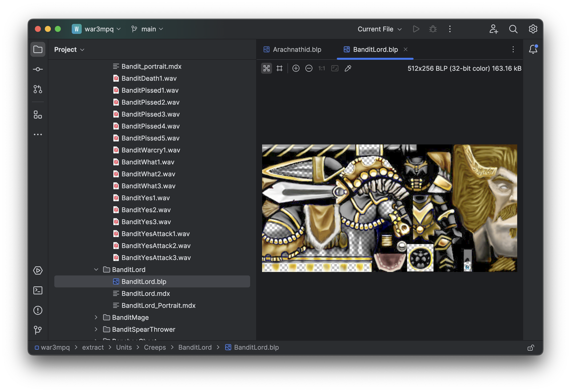The height and width of the screenshot is (392, 571).
Task: Click the color picker eyedropper icon
Action: pos(348,68)
